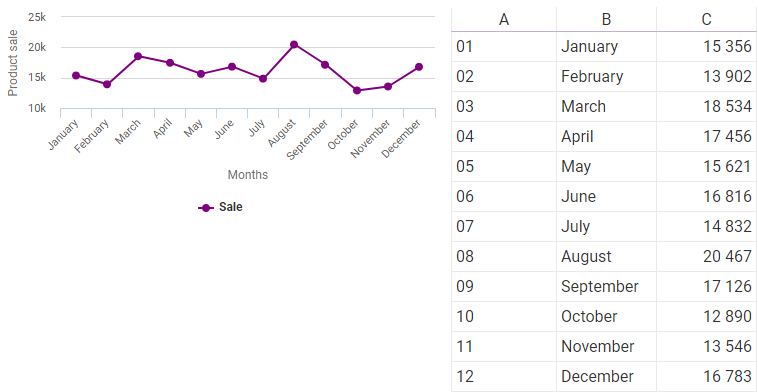Click the January data point marker
Viewport: 758px width, 392px height.
click(76, 75)
